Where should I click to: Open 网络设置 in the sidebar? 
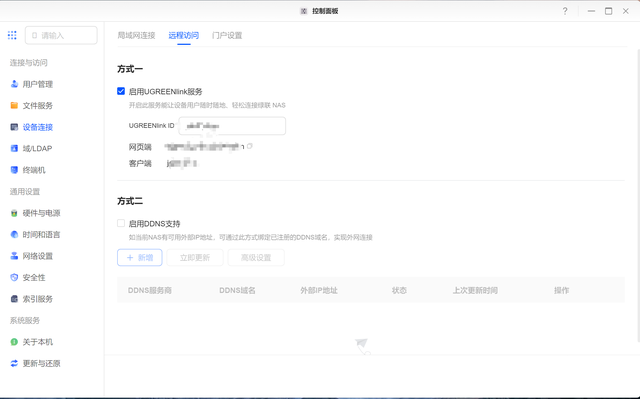pos(38,256)
